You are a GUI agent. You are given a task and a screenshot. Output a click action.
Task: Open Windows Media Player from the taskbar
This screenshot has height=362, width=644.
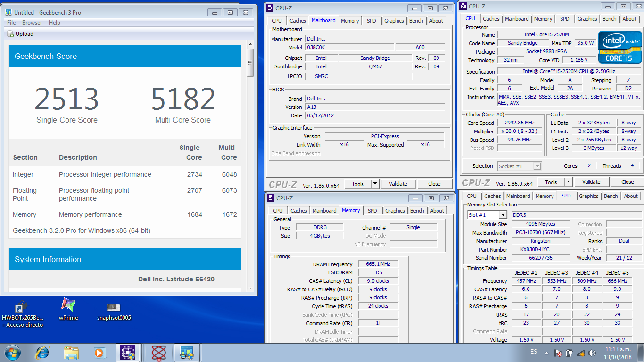pos(99,353)
